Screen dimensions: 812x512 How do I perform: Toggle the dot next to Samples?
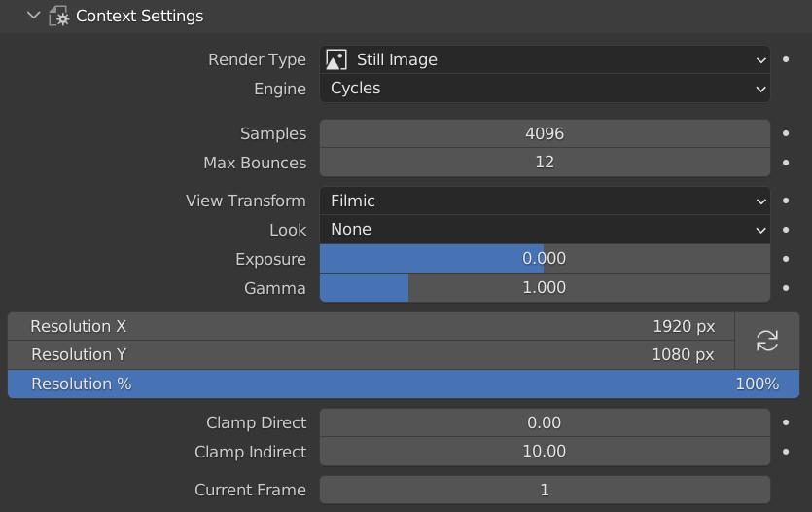[786, 133]
